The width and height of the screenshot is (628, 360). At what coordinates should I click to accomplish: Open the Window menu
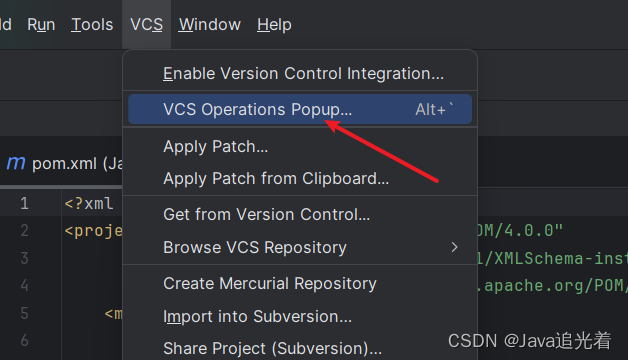(x=209, y=24)
